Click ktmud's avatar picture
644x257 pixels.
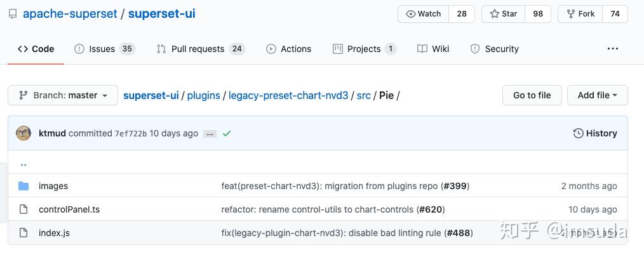(x=23, y=133)
